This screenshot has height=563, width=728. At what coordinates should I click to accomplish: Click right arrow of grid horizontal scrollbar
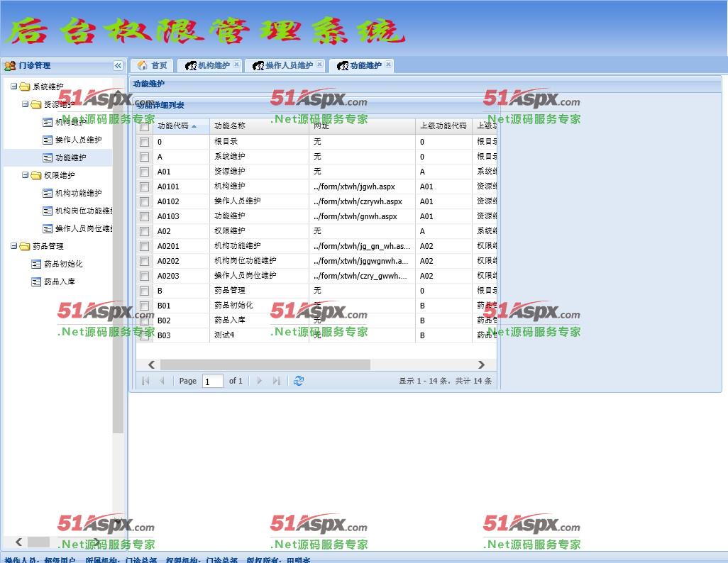481,364
